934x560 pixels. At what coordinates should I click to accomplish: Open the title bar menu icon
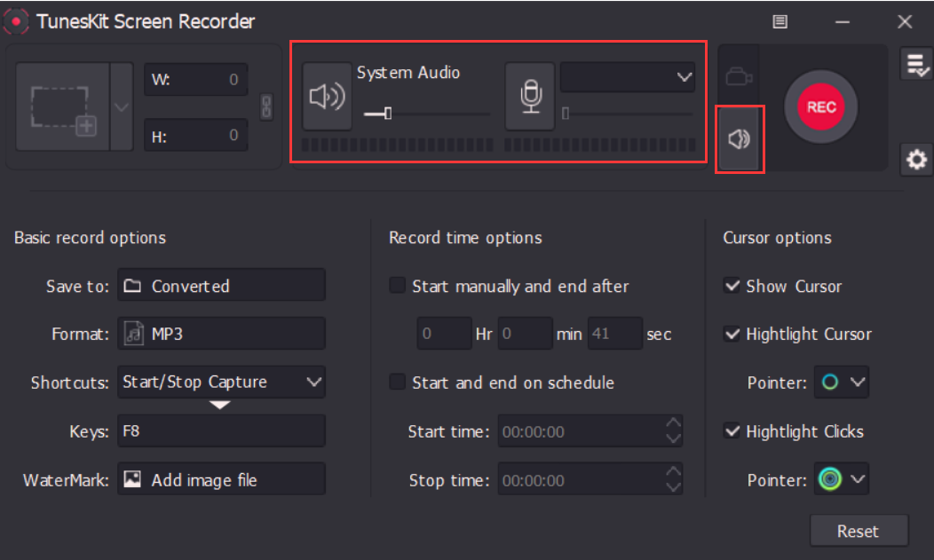coord(780,22)
